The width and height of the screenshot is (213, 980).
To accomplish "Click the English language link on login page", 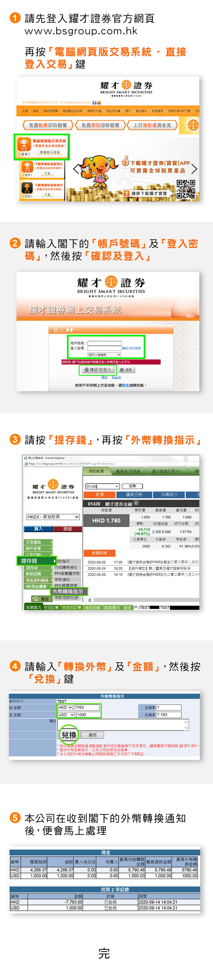I will pos(116,377).
